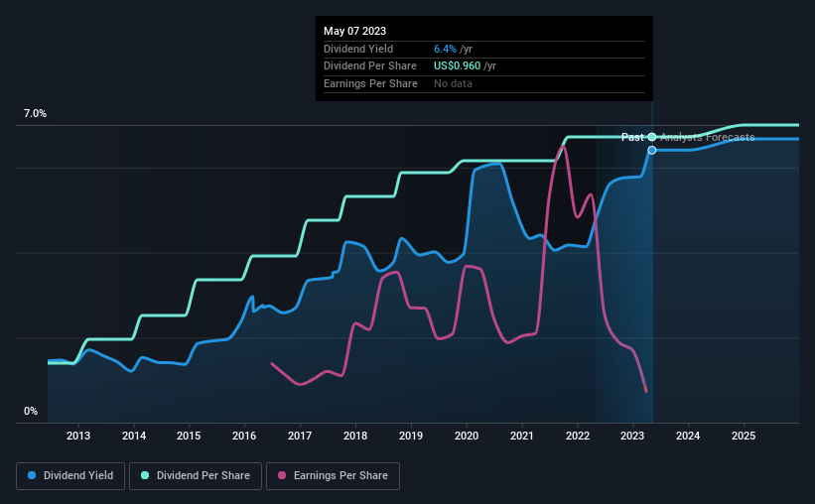The image size is (815, 504).
Task: Click the teal dot in Dividend Per Share legend
Action: pyautogui.click(x=145, y=475)
